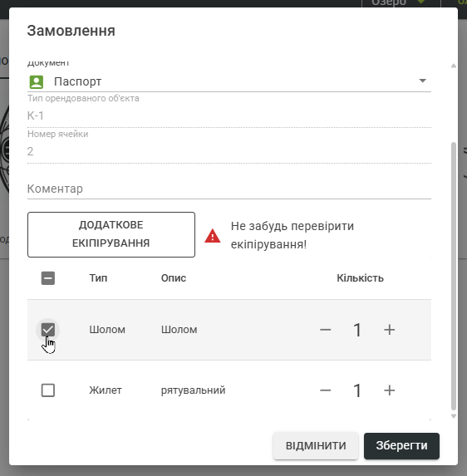Decrease the Шолом quantity with minus
Screen dimensions: 467x476
[325, 330]
